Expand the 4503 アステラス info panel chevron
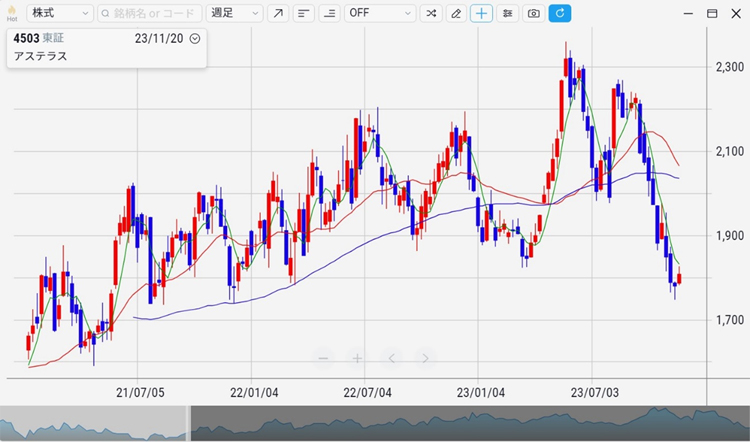The image size is (750, 442). 195,38
